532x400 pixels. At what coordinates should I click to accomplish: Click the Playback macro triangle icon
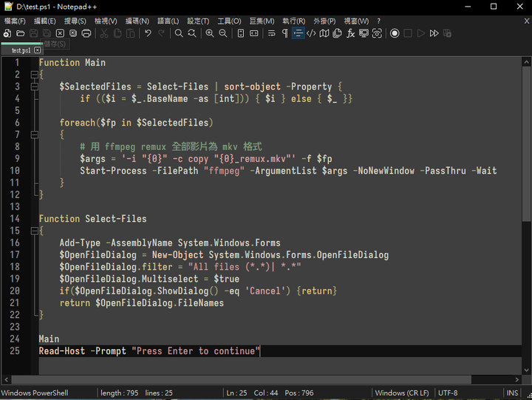point(421,33)
